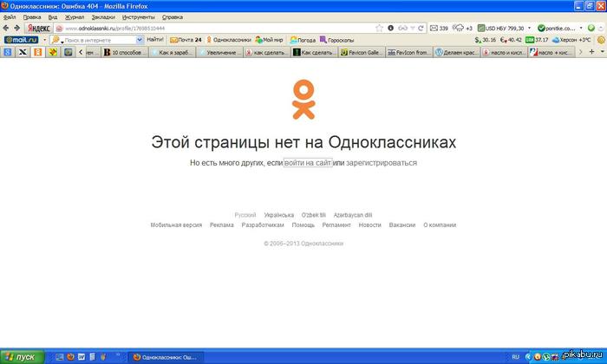This screenshot has width=607, height=364.
Task: Open the mail.ru toolbar settings gear icon
Action: click(601, 40)
